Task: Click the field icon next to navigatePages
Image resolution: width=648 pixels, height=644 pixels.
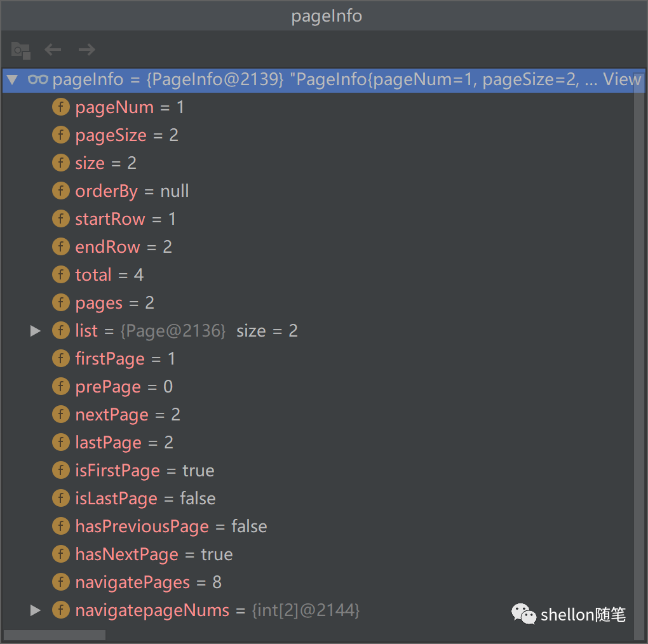Action: click(x=60, y=582)
